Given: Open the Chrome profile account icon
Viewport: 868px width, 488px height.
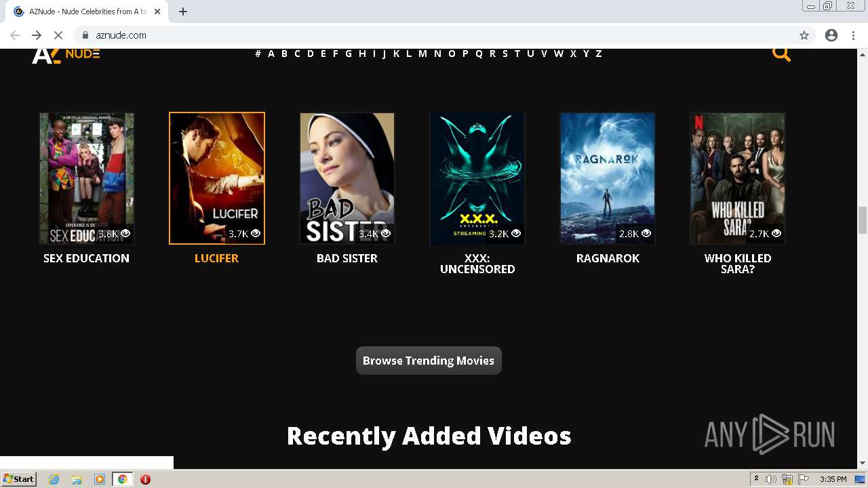Looking at the screenshot, I should click(x=831, y=35).
